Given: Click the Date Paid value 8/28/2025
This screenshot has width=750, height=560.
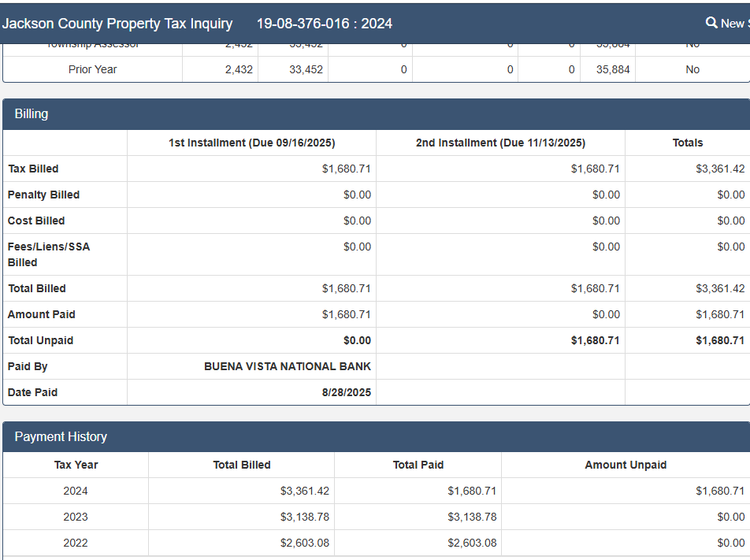Looking at the screenshot, I should (x=346, y=392).
